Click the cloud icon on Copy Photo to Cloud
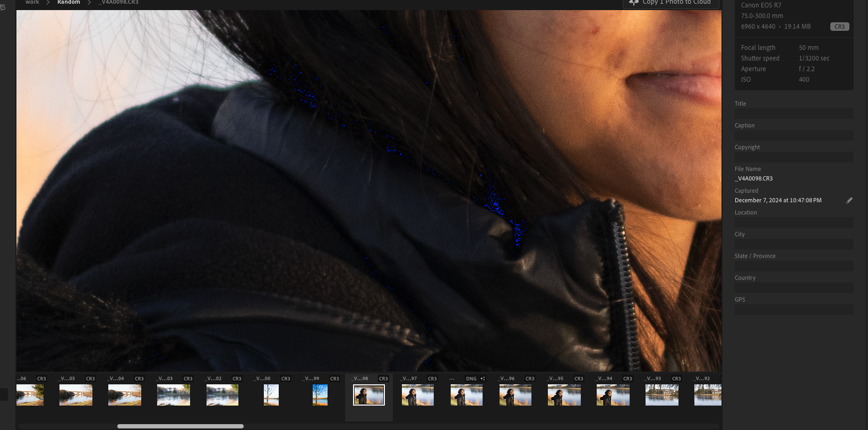 633,3
